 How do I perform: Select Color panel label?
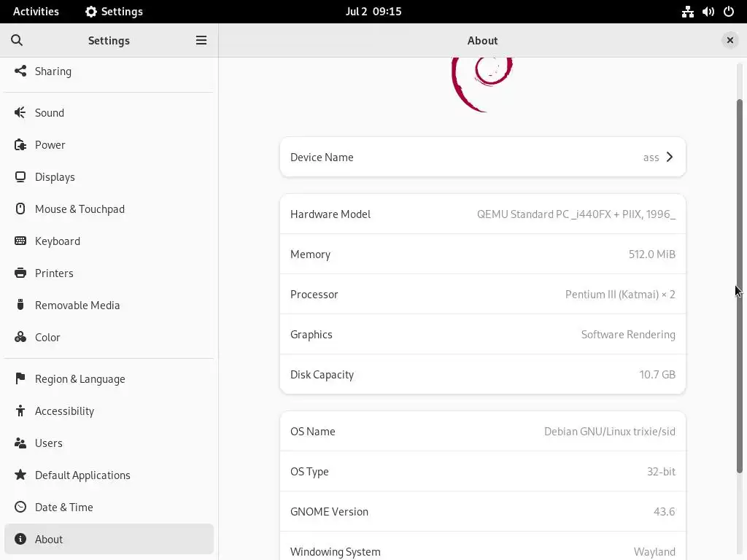coord(47,337)
